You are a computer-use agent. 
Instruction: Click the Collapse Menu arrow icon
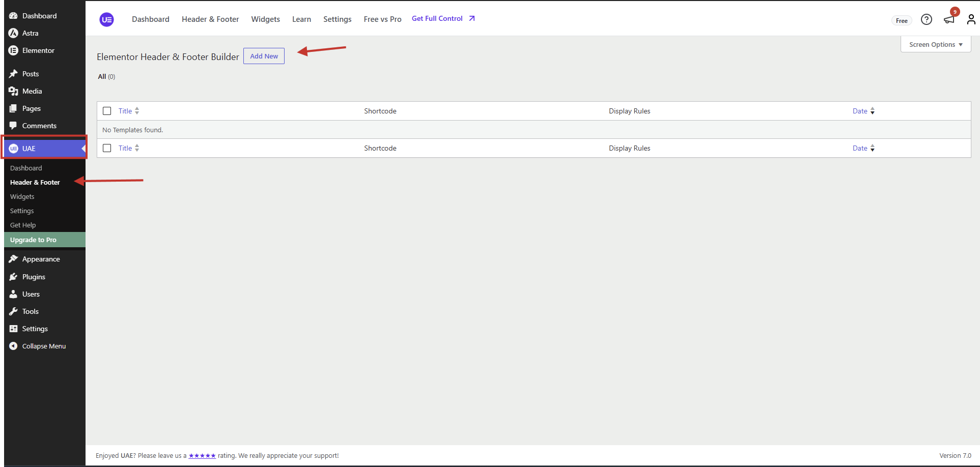13,346
